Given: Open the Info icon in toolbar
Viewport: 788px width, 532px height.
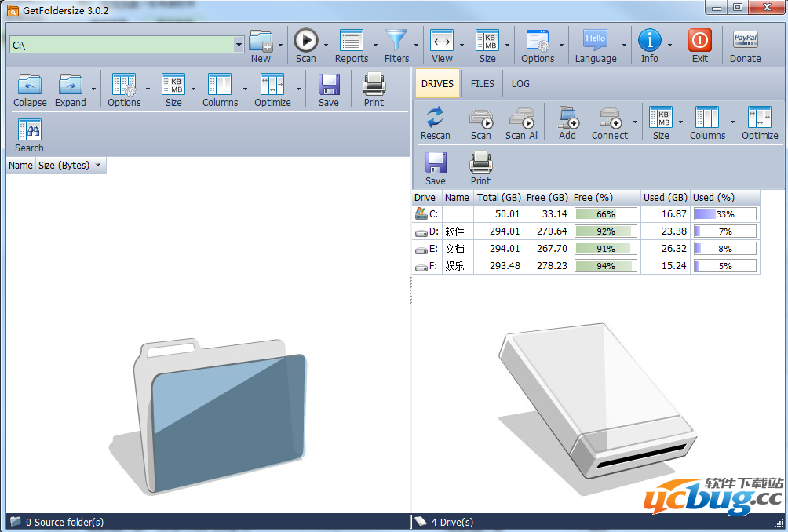Looking at the screenshot, I should click(x=649, y=41).
